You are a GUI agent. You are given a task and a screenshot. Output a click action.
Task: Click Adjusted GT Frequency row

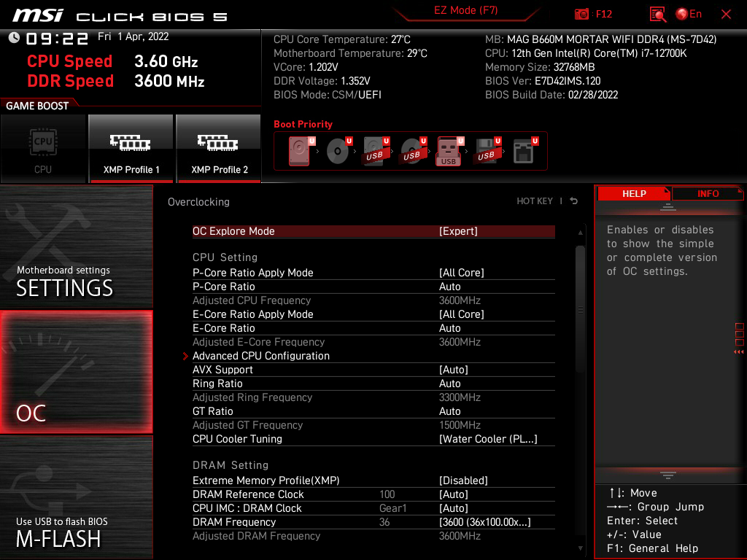click(373, 425)
